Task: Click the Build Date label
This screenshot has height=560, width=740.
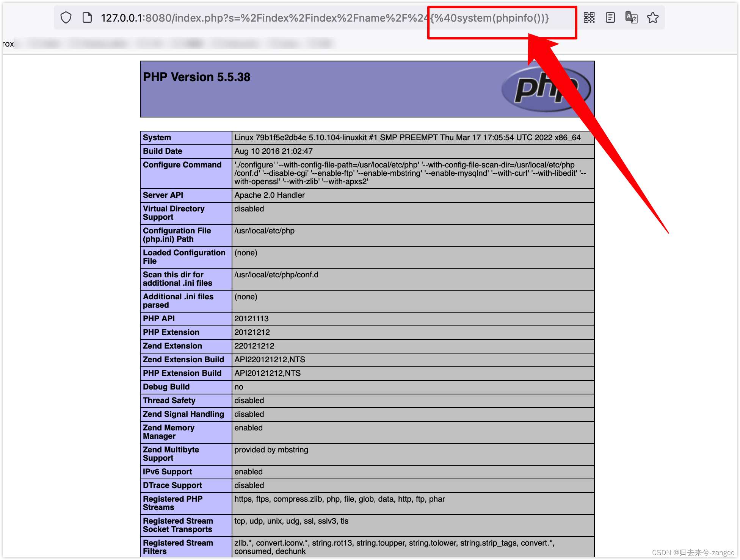Action: click(x=163, y=151)
